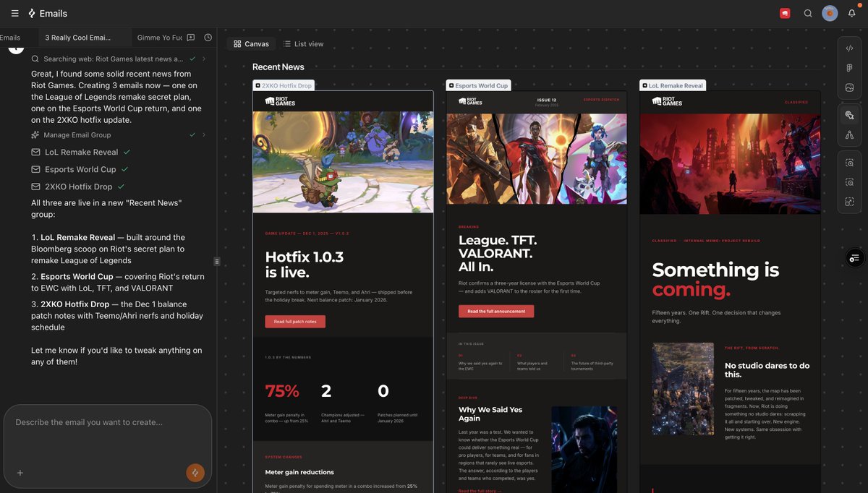Click the Meter gain reductions heading
The width and height of the screenshot is (868, 493).
click(299, 472)
